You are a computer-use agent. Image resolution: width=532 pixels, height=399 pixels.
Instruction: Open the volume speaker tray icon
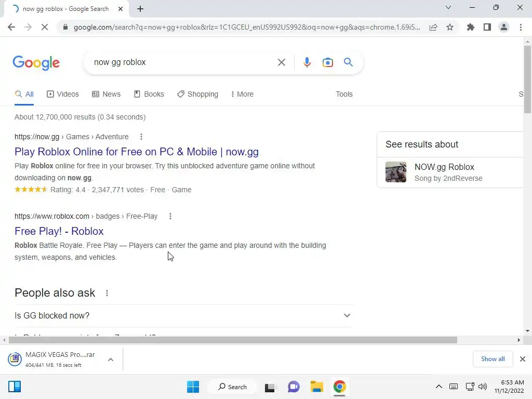point(482,387)
